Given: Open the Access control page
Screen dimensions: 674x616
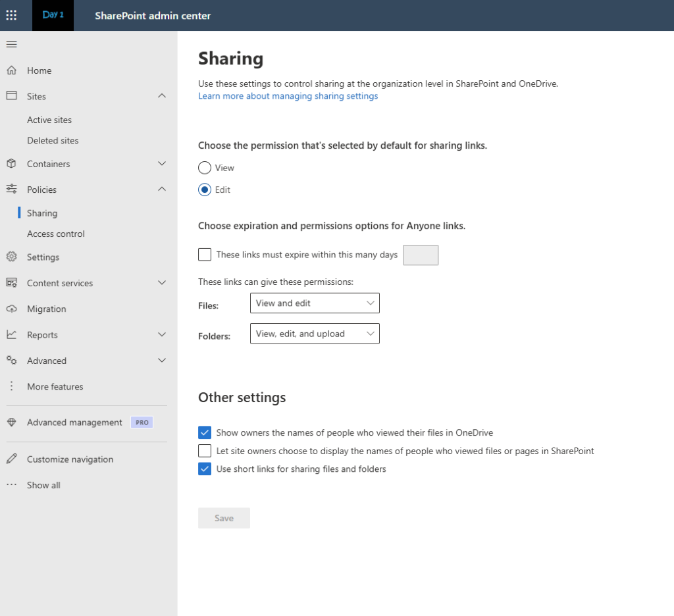Looking at the screenshot, I should (56, 234).
